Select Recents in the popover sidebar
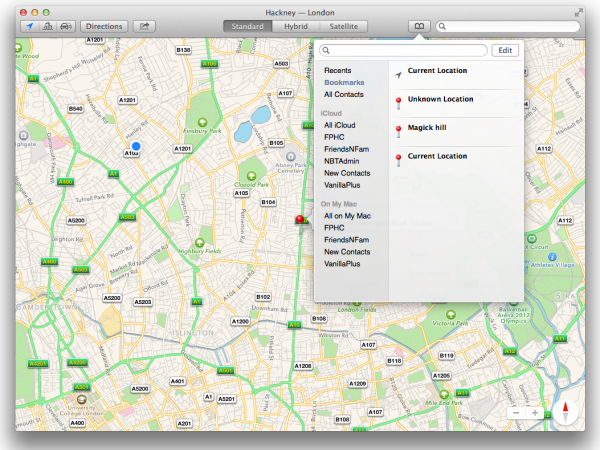 (338, 70)
